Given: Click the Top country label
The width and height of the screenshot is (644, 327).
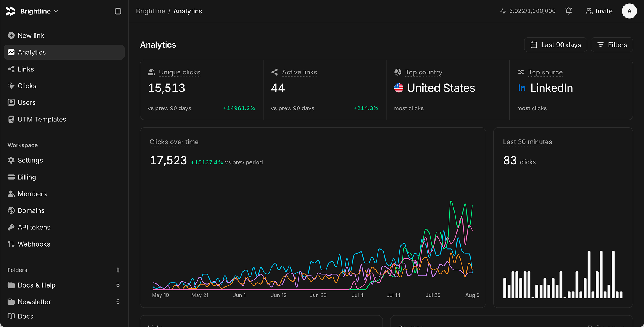Looking at the screenshot, I should point(424,72).
